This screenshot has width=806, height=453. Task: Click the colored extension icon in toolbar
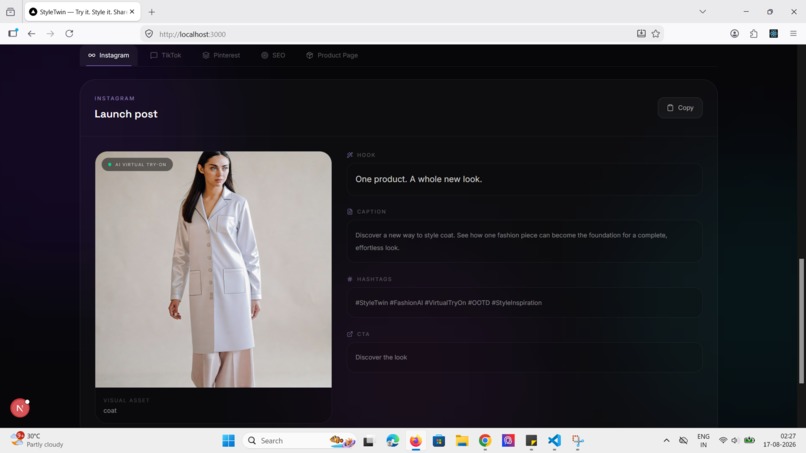tap(773, 33)
